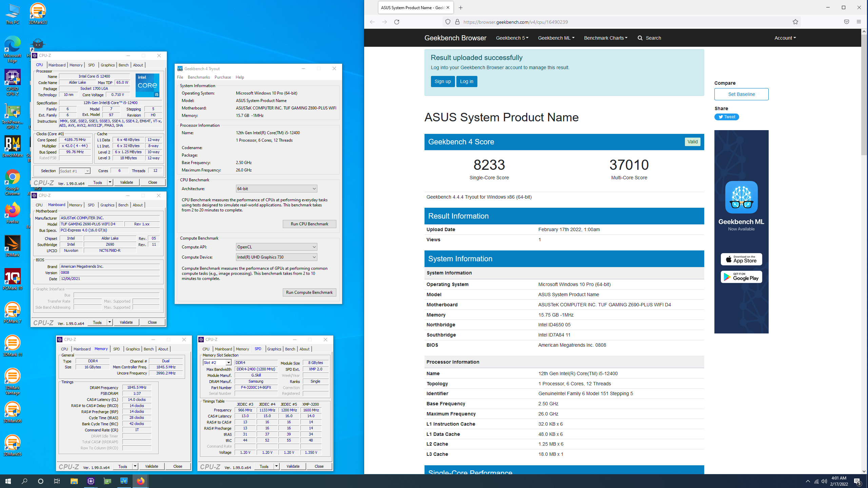Open This PC desktop icon
This screenshot has height=488, width=868.
point(12,14)
